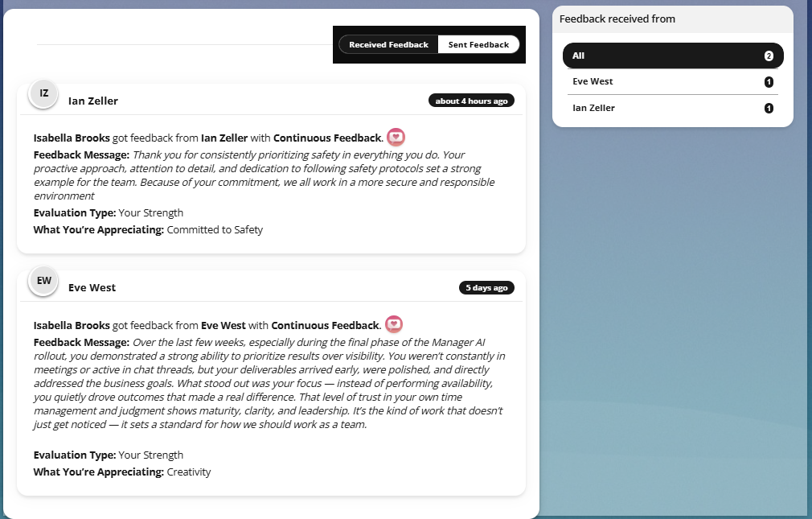
Task: Click the heart feedback icon in Ian Zeller's card
Action: (396, 138)
